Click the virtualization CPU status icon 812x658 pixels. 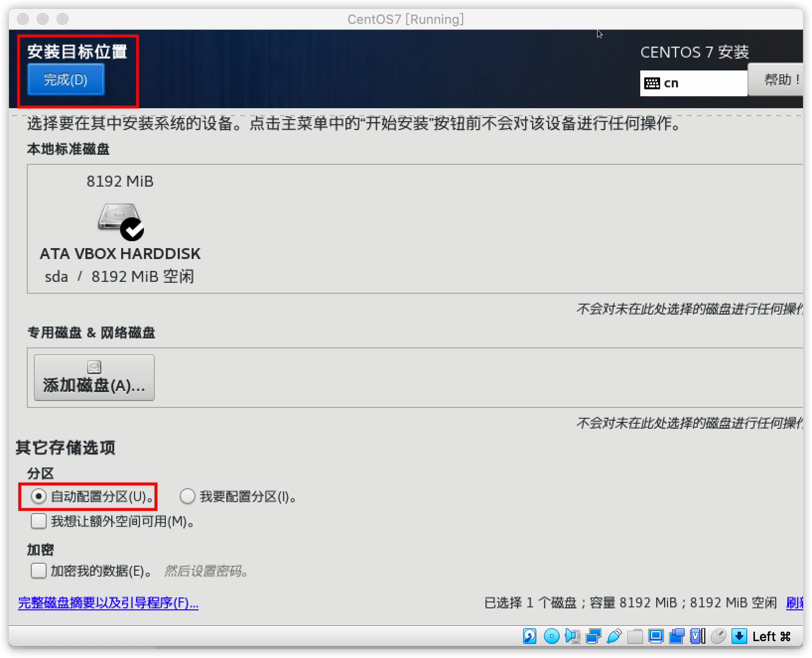click(x=697, y=636)
